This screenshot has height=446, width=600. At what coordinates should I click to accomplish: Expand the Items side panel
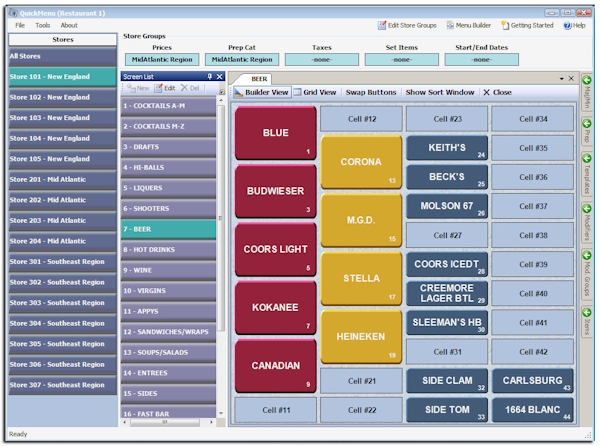pyautogui.click(x=587, y=322)
